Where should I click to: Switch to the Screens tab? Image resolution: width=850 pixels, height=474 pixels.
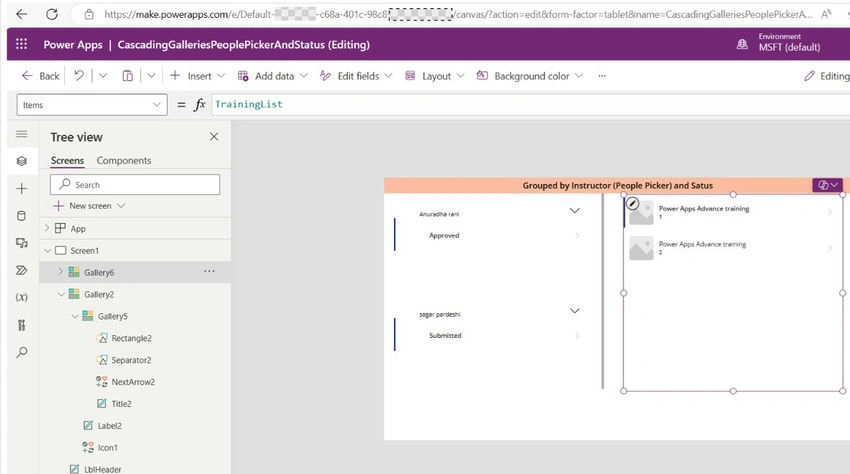tap(67, 161)
